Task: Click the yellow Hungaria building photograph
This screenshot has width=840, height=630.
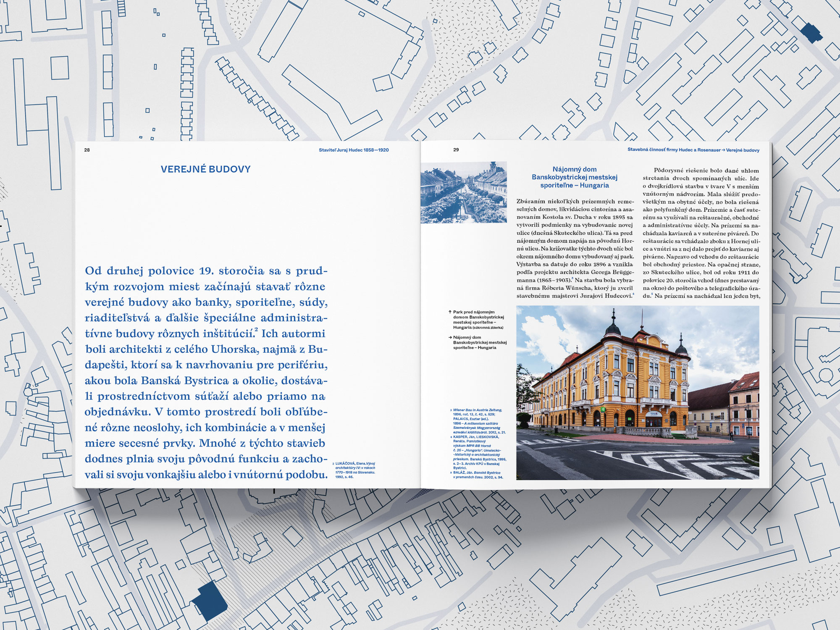Action: [638, 393]
